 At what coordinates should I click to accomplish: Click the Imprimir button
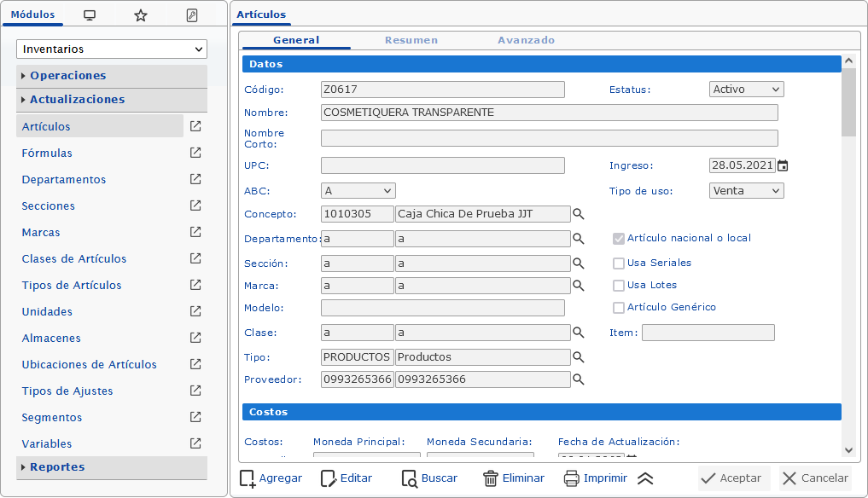tap(596, 478)
